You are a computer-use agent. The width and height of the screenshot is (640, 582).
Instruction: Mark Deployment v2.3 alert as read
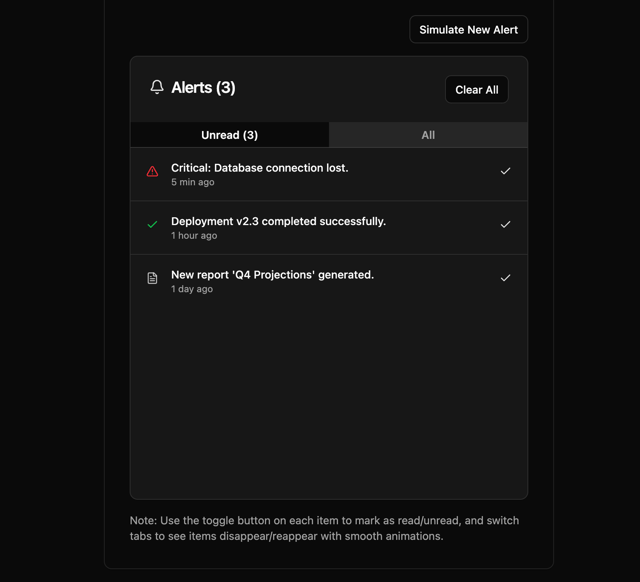505,224
